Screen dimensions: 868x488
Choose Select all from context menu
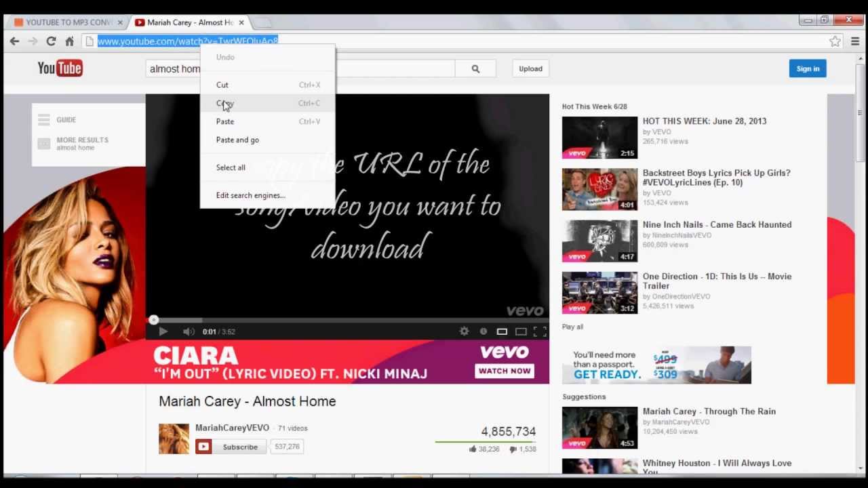click(267, 167)
